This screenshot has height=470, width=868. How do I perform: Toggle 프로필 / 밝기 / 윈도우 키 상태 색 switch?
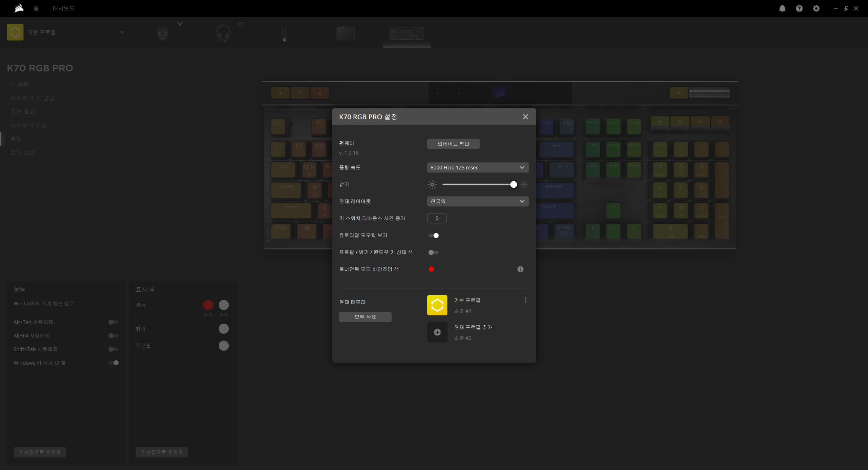tap(433, 252)
